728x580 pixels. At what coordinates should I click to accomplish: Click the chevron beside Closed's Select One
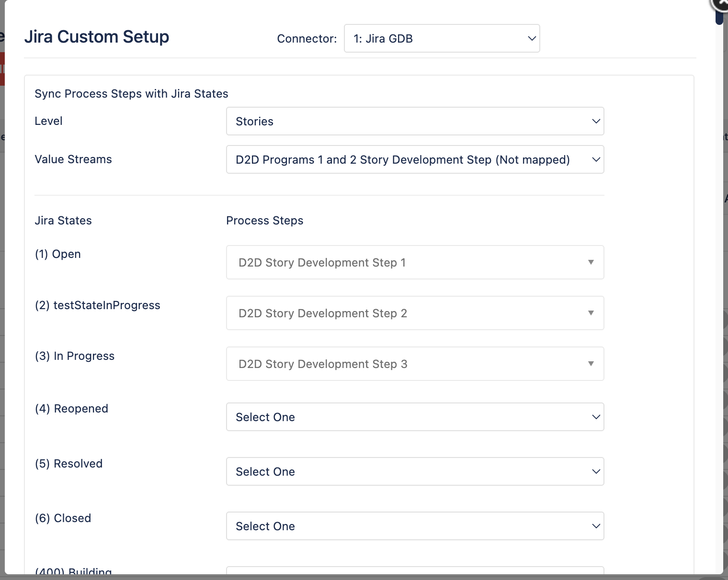click(x=596, y=526)
